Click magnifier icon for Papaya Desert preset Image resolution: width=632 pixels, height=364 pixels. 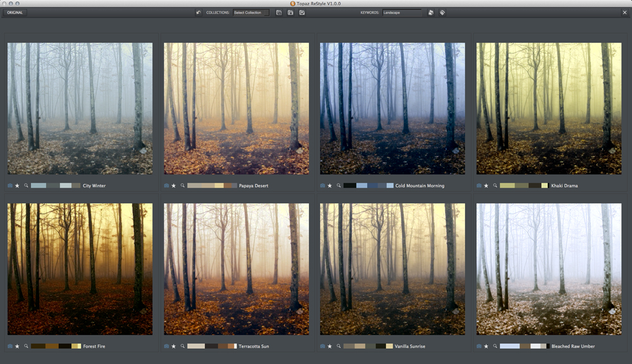[x=183, y=185]
